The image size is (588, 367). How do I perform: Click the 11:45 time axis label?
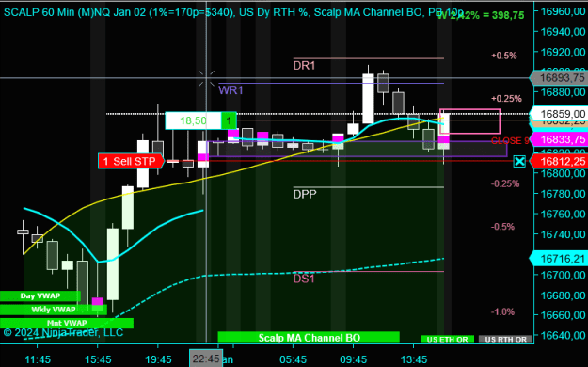click(x=38, y=359)
